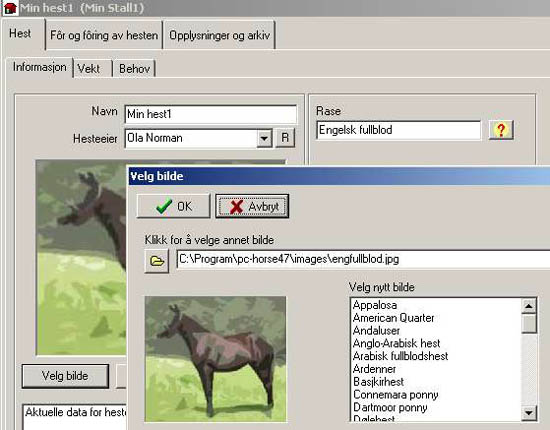The image size is (550, 430).
Task: Open the Opplysninger og arkiv tab
Action: [x=219, y=35]
